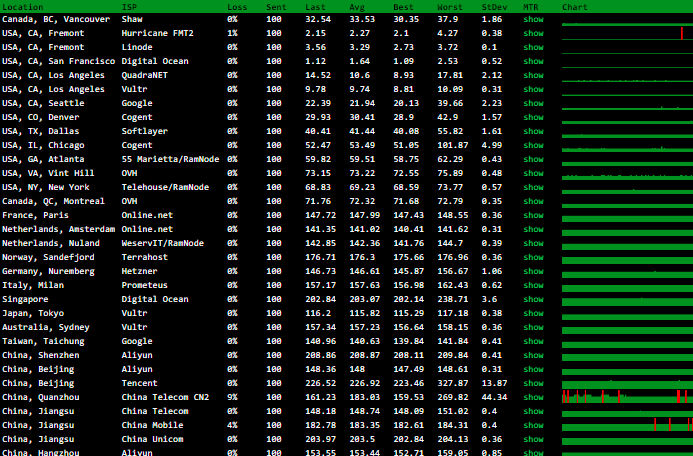Image resolution: width=693 pixels, height=456 pixels.
Task: Click the Chart column header
Action: click(575, 7)
